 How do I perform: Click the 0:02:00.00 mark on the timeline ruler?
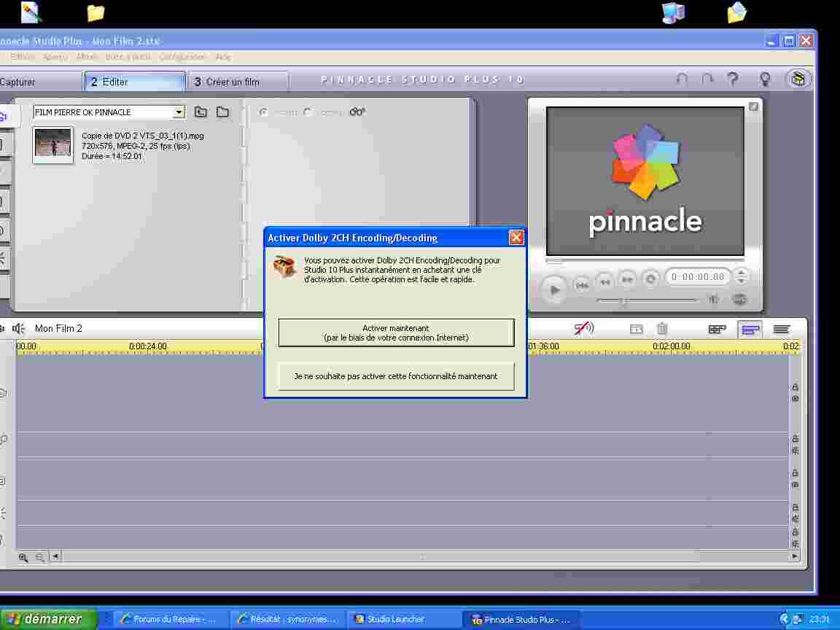(x=672, y=346)
